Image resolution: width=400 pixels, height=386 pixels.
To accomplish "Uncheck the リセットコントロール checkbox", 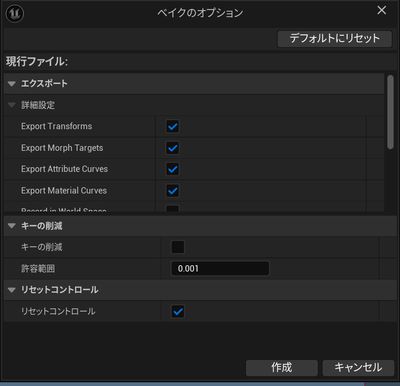I will click(178, 312).
